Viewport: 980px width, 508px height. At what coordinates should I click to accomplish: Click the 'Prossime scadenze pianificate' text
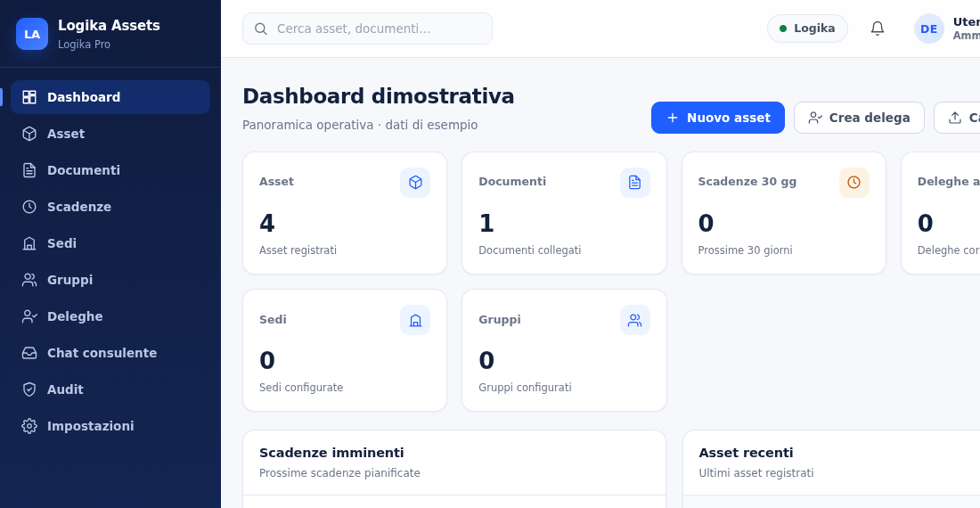pyautogui.click(x=339, y=473)
